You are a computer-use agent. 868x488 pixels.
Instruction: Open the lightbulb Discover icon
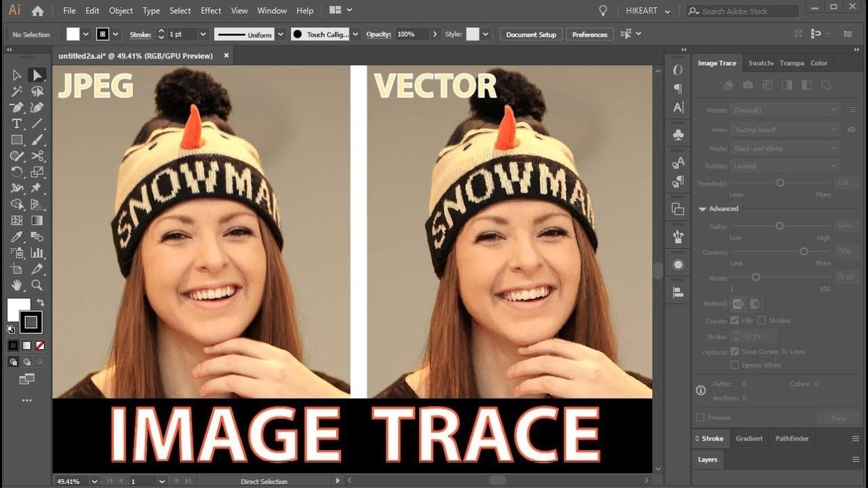(602, 11)
